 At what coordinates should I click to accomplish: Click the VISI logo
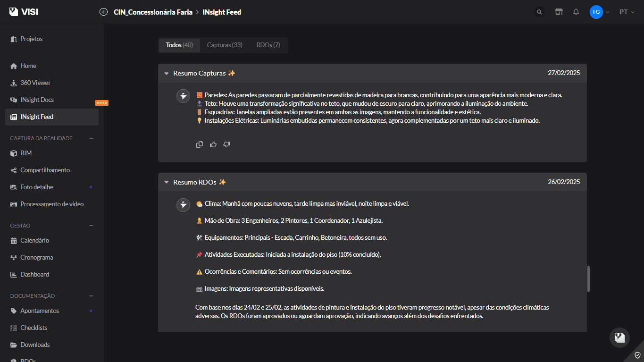click(24, 12)
